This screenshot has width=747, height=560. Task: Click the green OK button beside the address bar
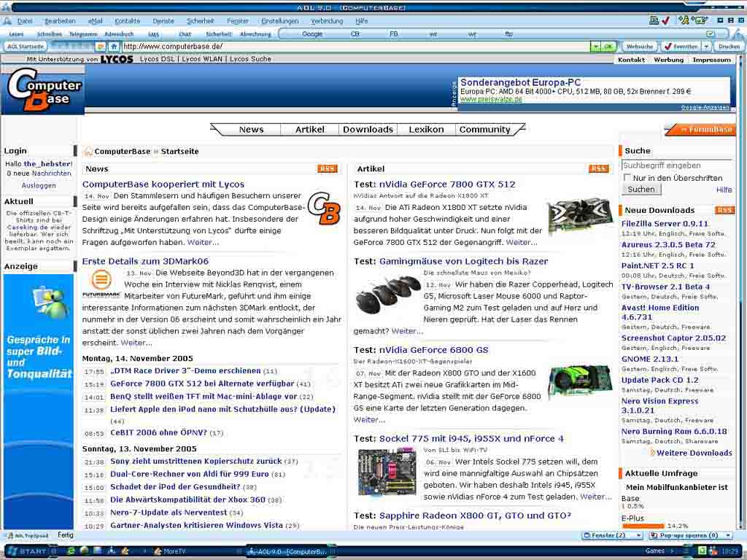[x=608, y=47]
